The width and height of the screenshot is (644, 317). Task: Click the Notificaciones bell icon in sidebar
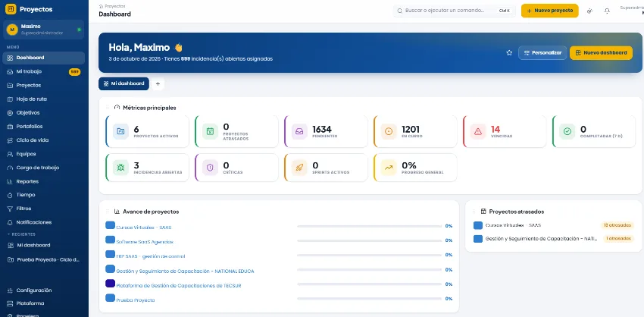click(11, 222)
